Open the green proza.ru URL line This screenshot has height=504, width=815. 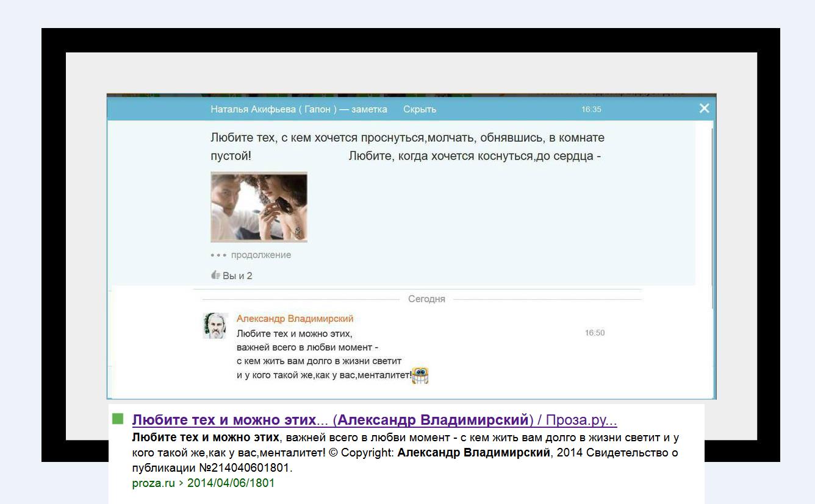[x=203, y=483]
